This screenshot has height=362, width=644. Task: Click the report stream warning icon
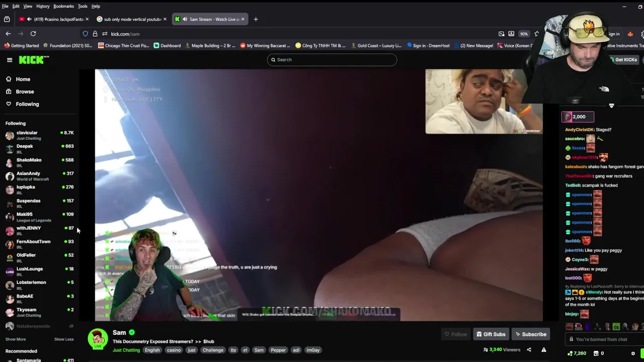(544, 350)
